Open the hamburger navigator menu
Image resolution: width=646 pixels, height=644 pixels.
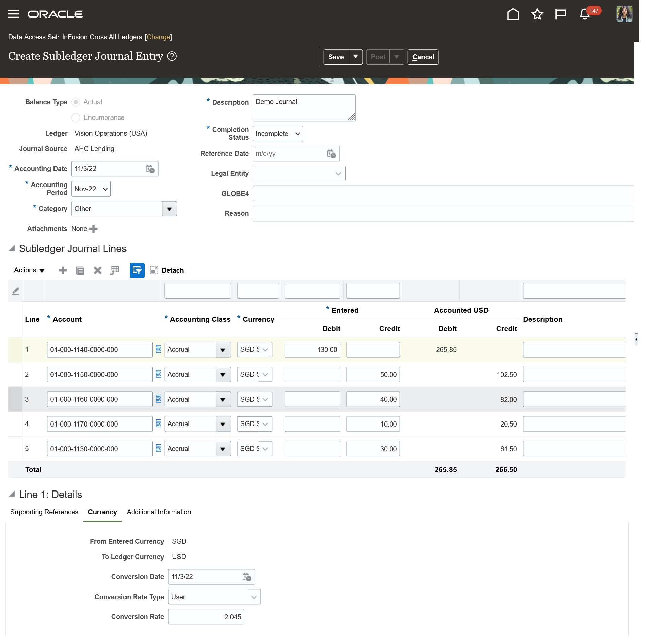point(13,14)
